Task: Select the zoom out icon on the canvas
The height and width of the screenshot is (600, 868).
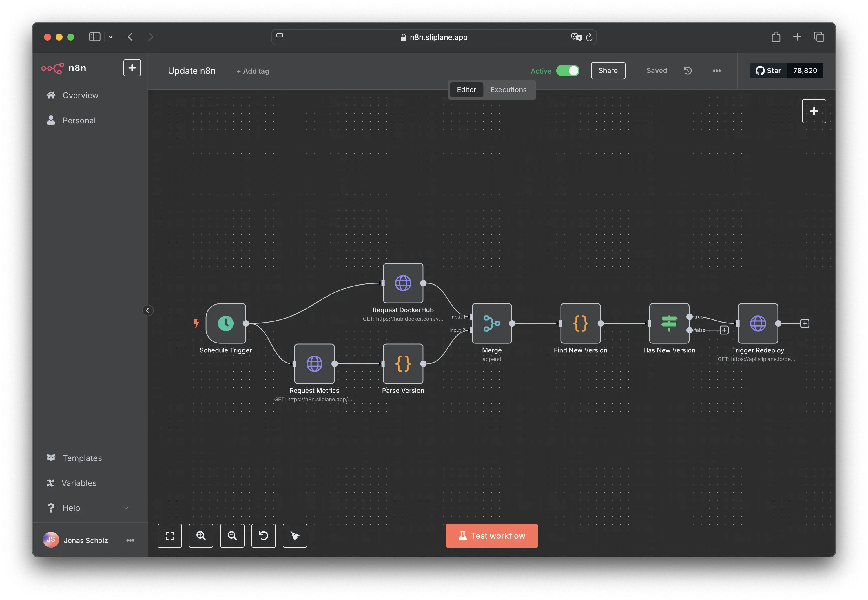Action: tap(232, 535)
